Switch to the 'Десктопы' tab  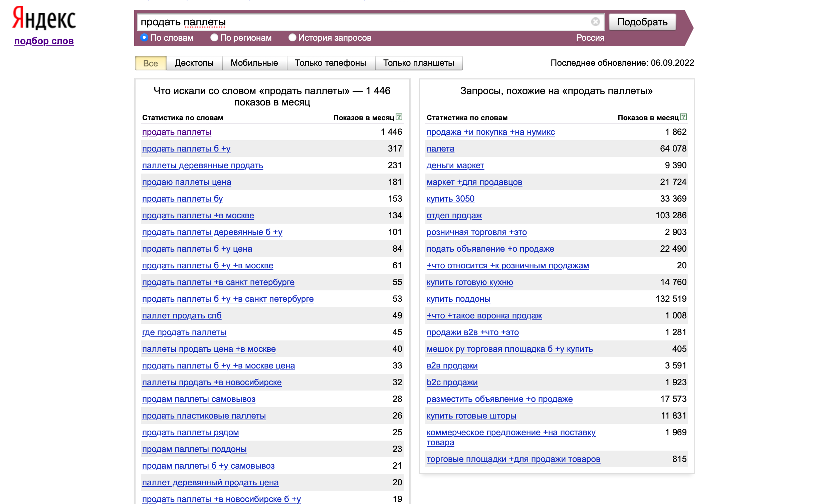194,63
